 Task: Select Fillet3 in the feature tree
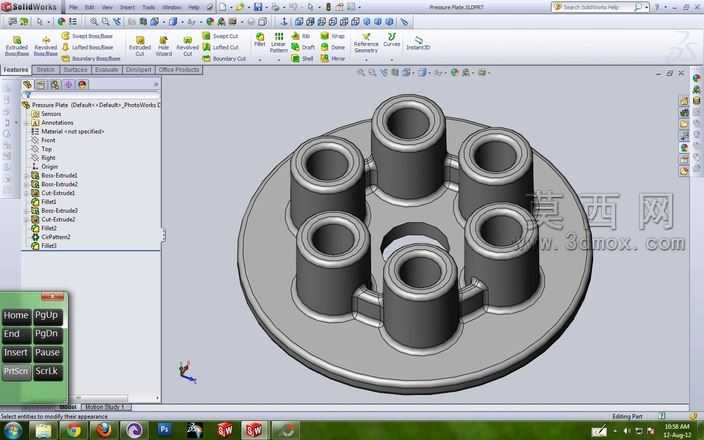pyautogui.click(x=44, y=246)
